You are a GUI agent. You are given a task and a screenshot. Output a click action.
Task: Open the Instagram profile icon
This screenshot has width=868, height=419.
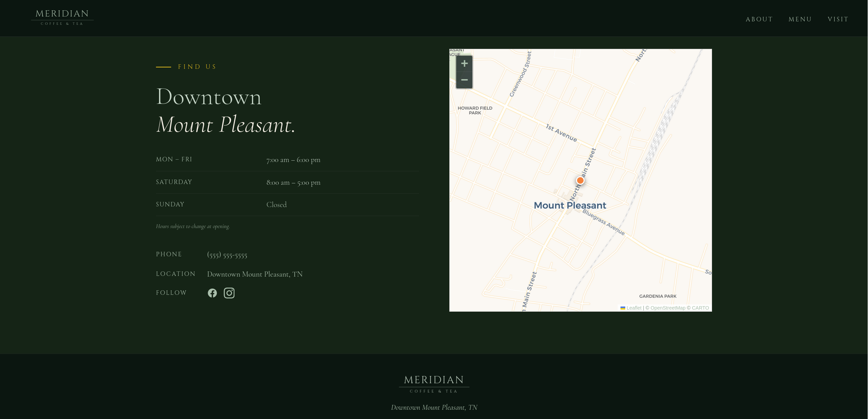(x=229, y=293)
